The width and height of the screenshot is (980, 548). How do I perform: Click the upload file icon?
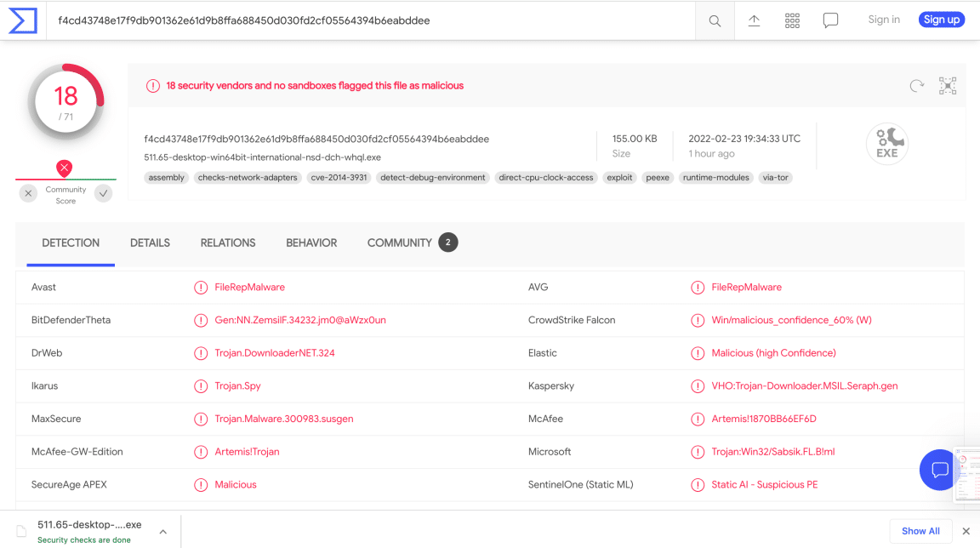pyautogui.click(x=754, y=20)
